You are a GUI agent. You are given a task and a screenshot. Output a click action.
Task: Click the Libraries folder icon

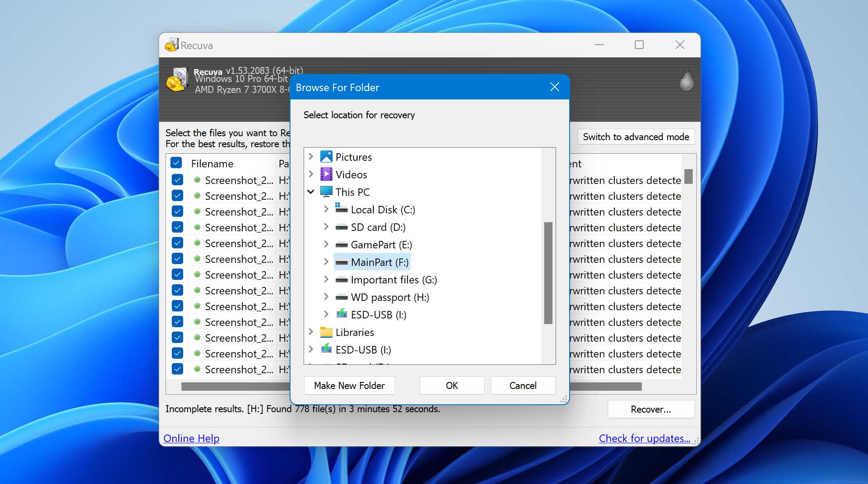point(326,332)
